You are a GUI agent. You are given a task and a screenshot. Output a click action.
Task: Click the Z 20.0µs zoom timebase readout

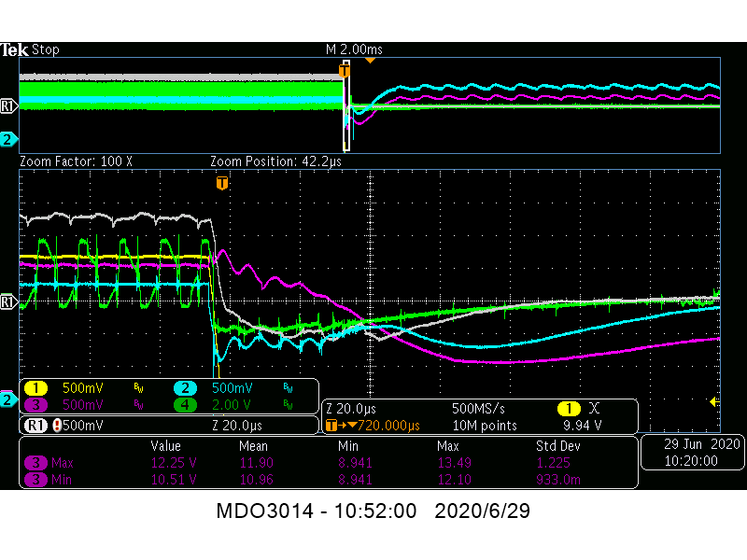[351, 409]
